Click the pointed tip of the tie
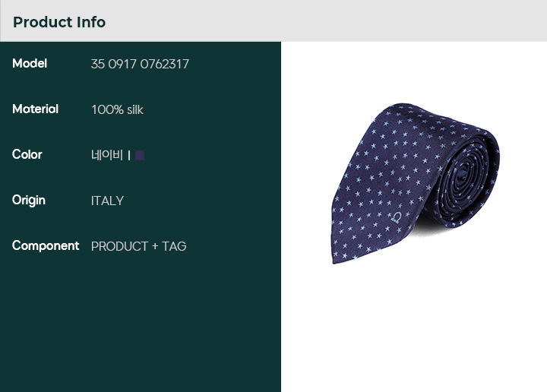 coord(336,256)
